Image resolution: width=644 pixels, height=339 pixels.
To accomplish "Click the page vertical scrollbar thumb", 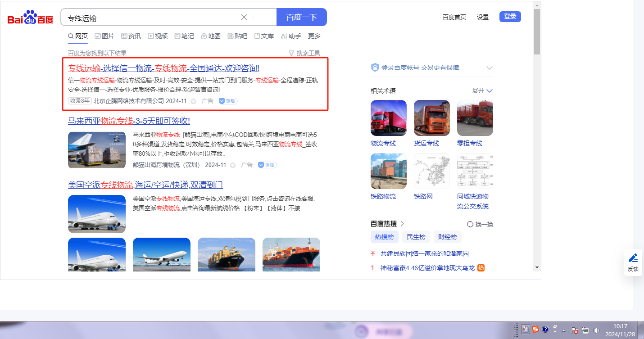I will coord(536,32).
